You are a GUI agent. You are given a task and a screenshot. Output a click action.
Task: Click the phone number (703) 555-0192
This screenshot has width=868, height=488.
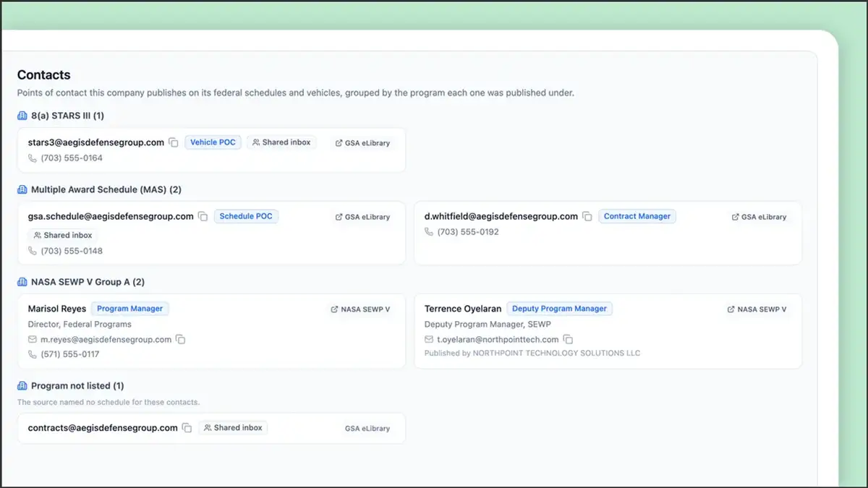tap(468, 232)
